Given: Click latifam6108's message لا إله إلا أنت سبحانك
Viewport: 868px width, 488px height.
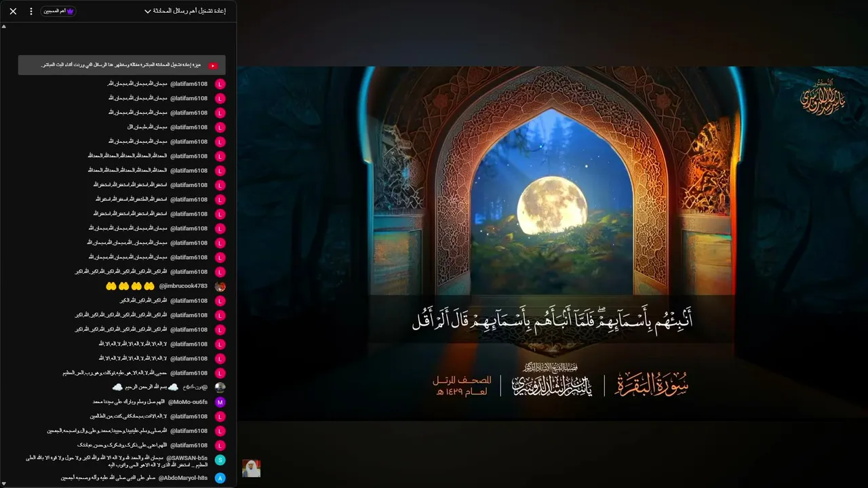Looking at the screenshot, I should click(x=129, y=416).
